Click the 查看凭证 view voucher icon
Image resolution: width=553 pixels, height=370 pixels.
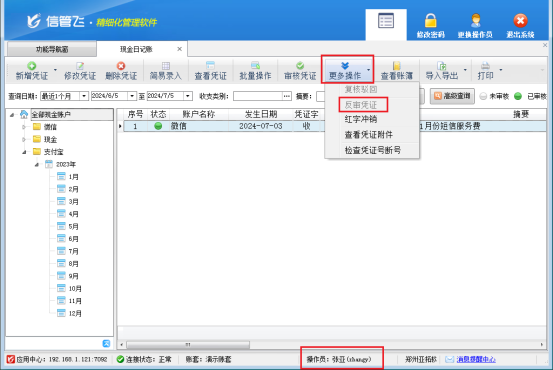[210, 66]
